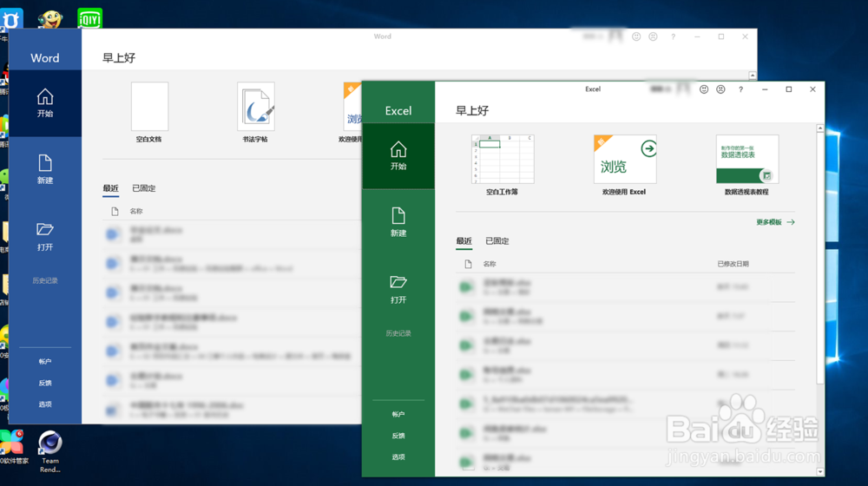Click the More templates (更多模板) link in Excel

pos(775,222)
